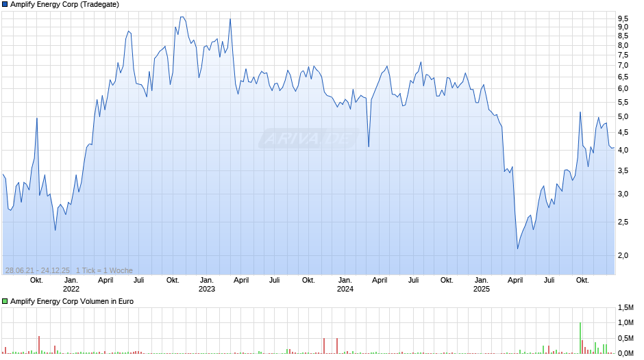Click the 'Jan. 2022' time axis label
The width and height of the screenshot is (644, 360).
(x=71, y=285)
